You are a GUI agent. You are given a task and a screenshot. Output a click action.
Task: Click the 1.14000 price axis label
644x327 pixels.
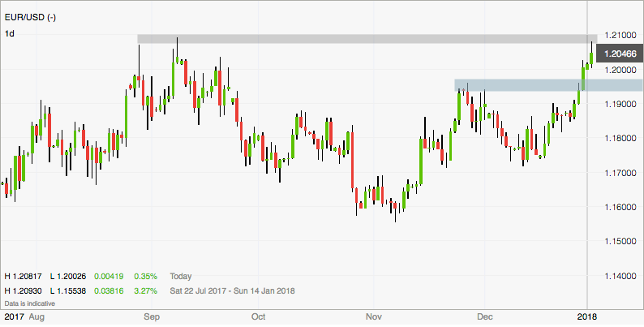point(620,275)
